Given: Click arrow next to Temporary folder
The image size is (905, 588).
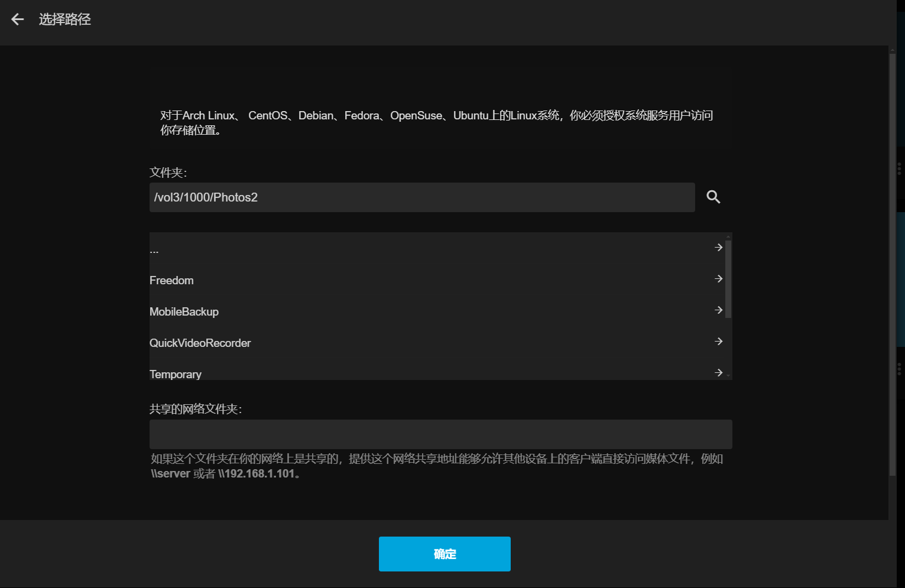Looking at the screenshot, I should [719, 372].
